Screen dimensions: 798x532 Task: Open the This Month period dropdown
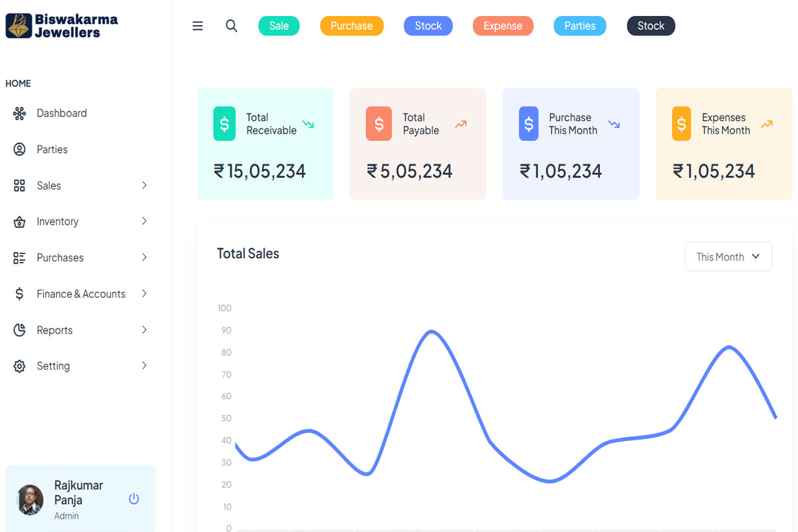[728, 257]
